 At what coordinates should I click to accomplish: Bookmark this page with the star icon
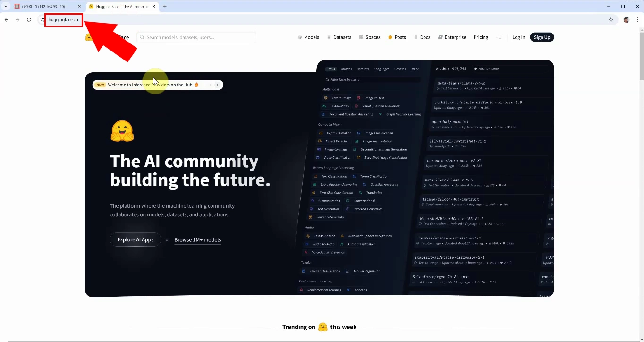611,20
